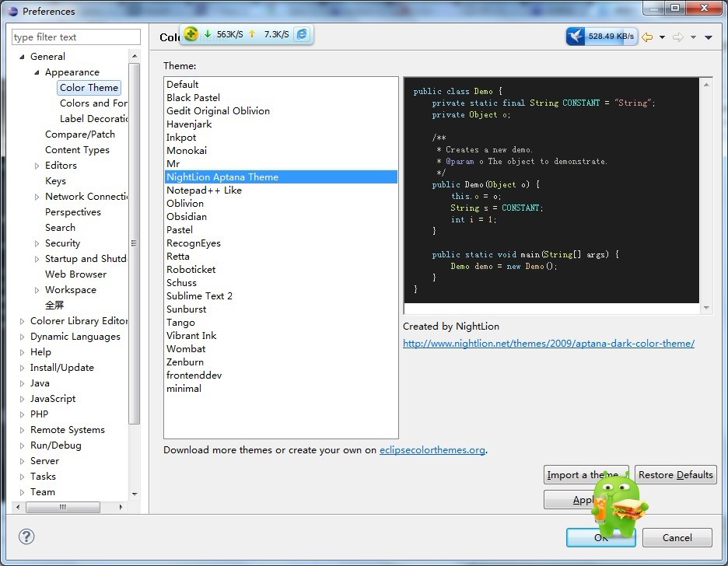Viewport: 728px width, 566px height.
Task: Click the back navigation arrow icon
Action: tap(647, 37)
